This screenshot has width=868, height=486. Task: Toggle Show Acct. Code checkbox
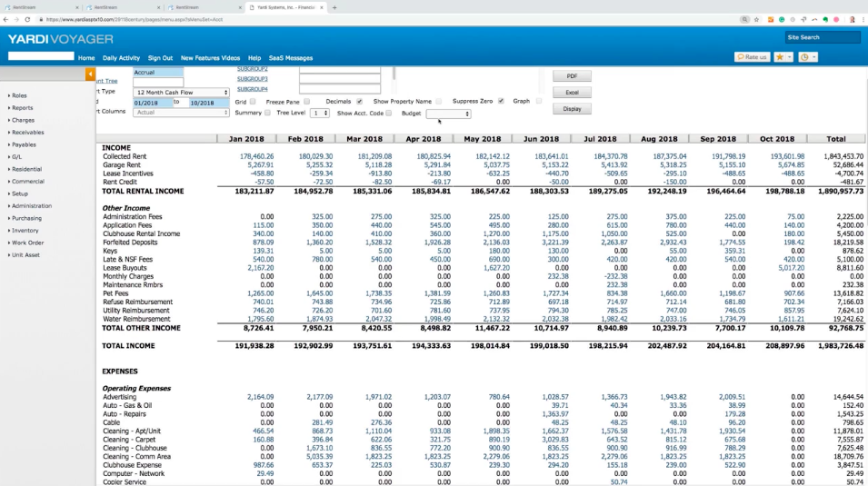click(x=389, y=113)
